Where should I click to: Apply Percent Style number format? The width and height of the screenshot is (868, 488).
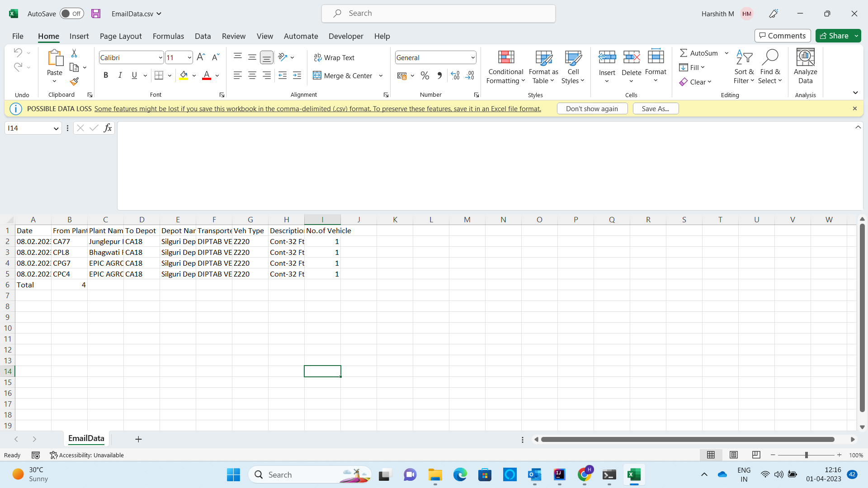tap(425, 75)
